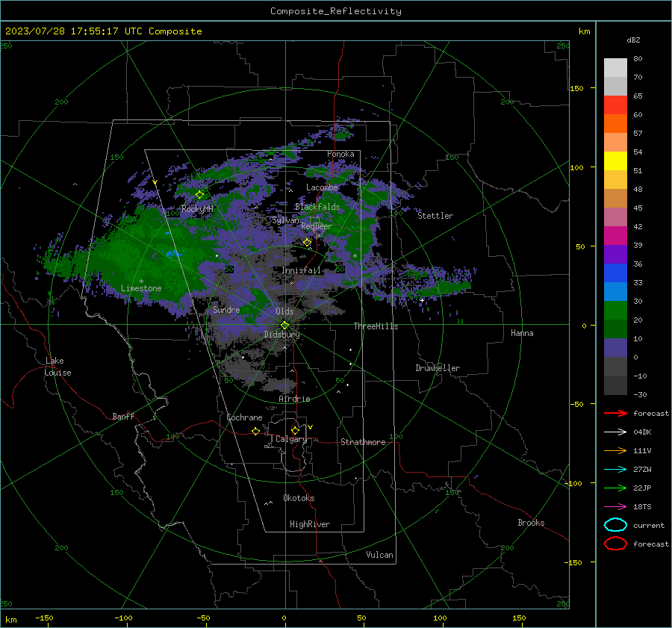Viewport: 672px width, 628px height.
Task: Click the Limestone label
Action: [x=141, y=288]
